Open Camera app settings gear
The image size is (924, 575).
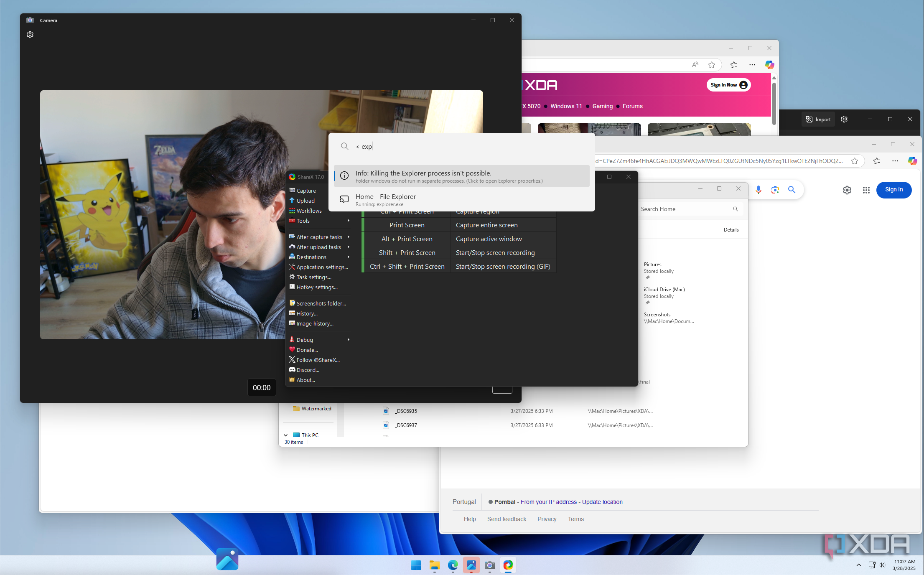click(x=30, y=35)
